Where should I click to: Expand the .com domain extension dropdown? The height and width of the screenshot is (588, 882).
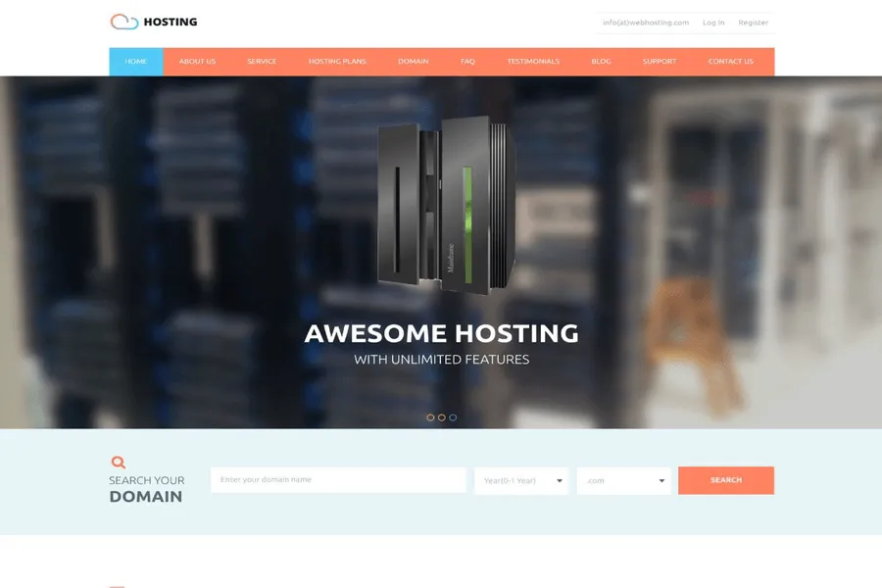click(623, 480)
